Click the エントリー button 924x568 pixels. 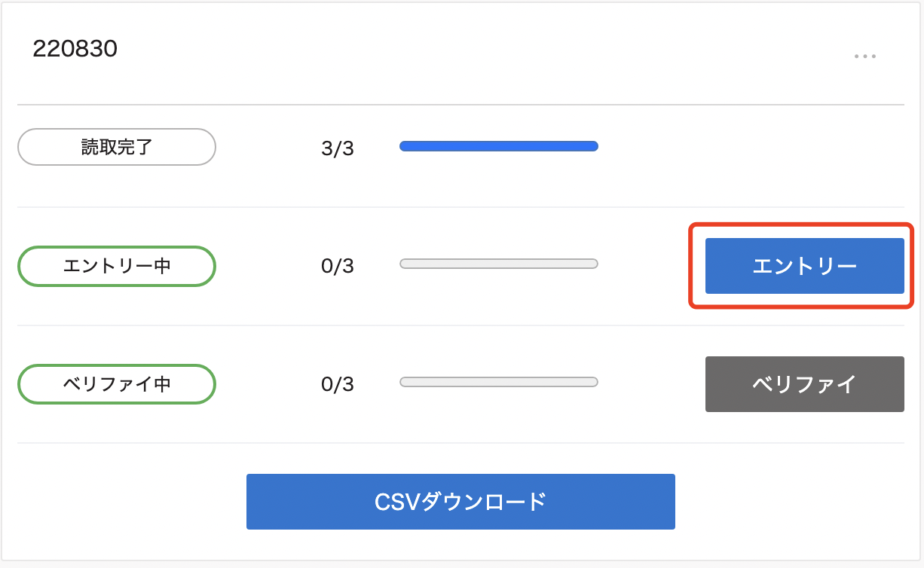point(804,266)
